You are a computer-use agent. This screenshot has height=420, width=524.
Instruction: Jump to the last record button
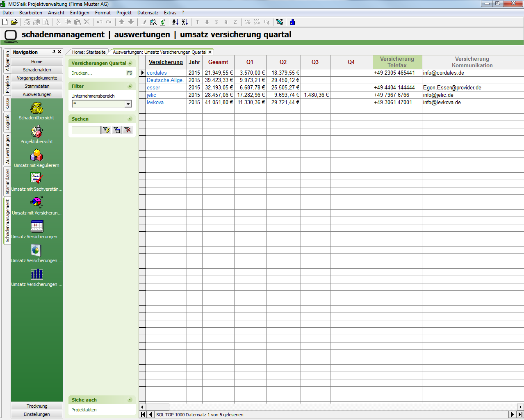(x=520, y=415)
